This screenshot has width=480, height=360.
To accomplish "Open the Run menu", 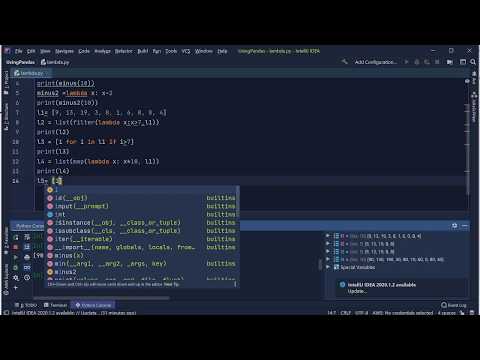I will [157, 51].
